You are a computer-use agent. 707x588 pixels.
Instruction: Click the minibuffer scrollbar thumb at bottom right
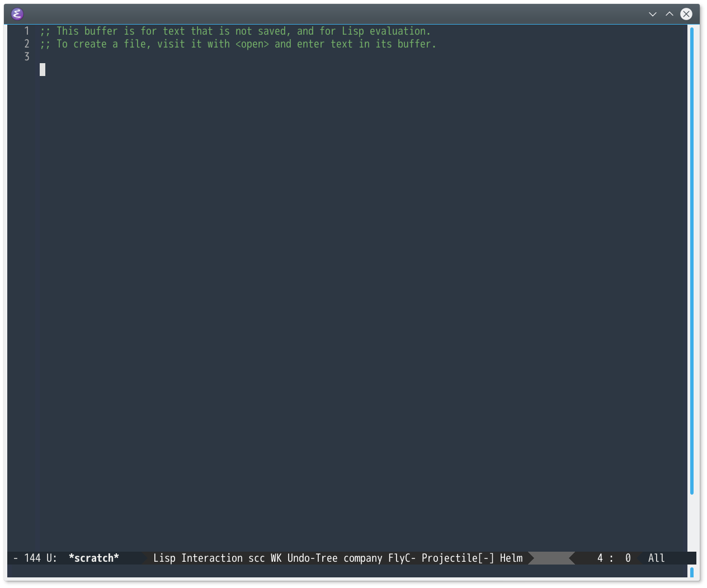click(692, 572)
